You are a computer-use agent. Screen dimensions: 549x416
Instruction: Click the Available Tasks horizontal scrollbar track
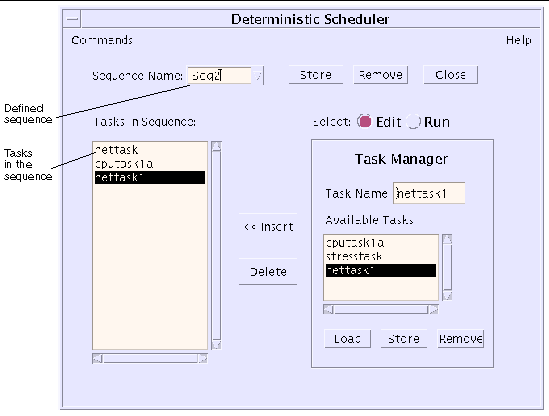pos(381,310)
